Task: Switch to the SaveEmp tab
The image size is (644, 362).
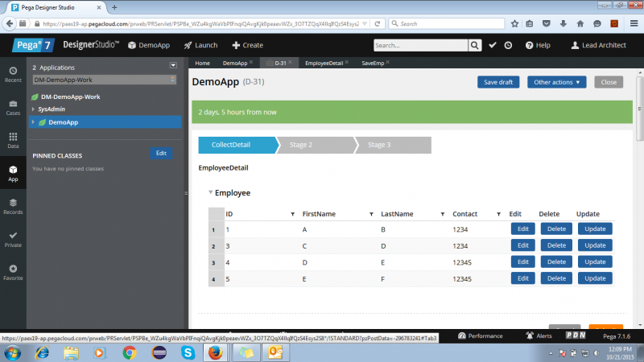Action: tap(373, 64)
